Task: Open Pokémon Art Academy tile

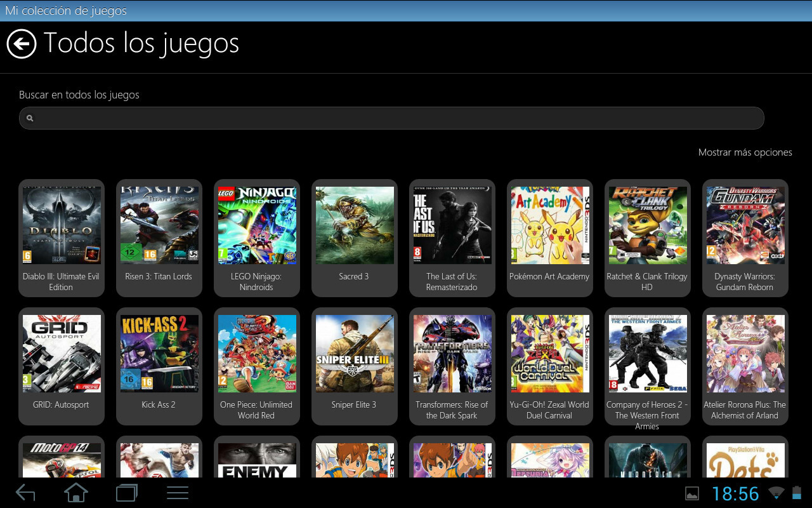Action: pos(550,225)
